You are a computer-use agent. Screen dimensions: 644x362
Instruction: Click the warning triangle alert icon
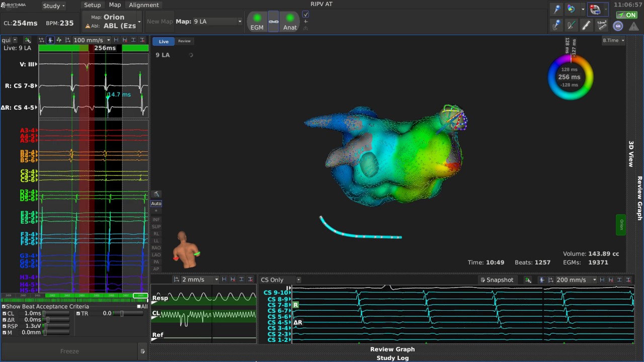[x=633, y=26]
